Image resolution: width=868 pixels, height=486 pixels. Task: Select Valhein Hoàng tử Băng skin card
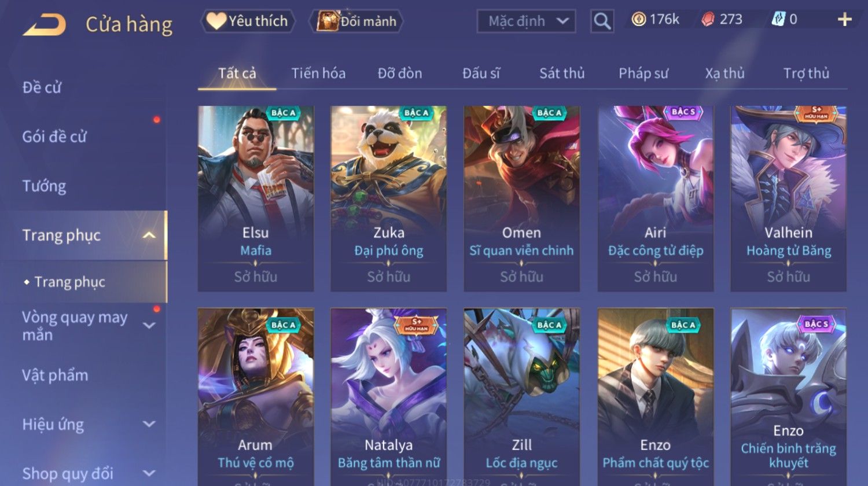coord(788,198)
